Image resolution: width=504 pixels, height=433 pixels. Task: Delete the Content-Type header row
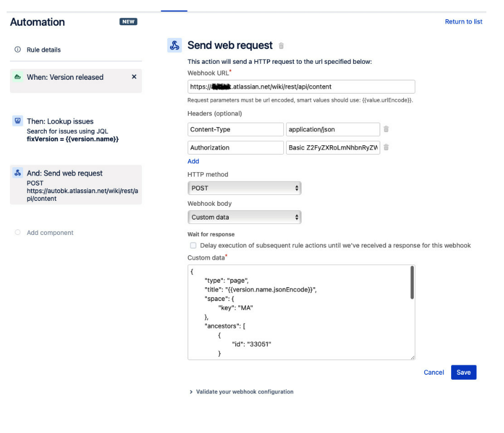pyautogui.click(x=386, y=129)
